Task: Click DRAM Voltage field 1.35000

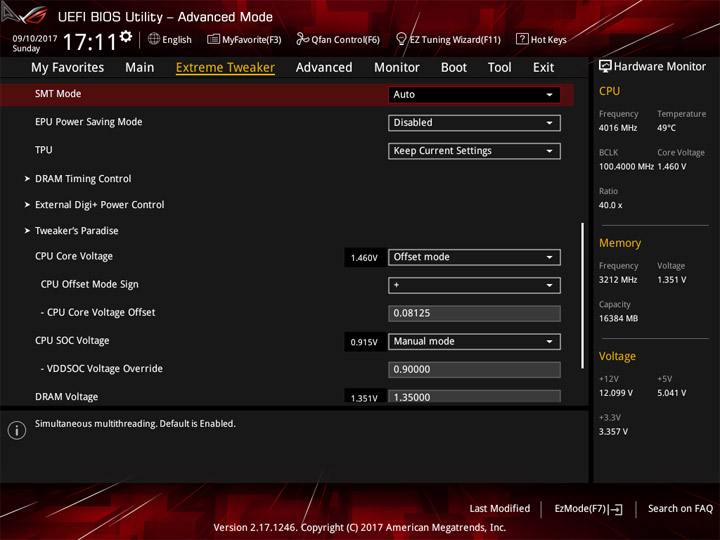Action: [474, 397]
